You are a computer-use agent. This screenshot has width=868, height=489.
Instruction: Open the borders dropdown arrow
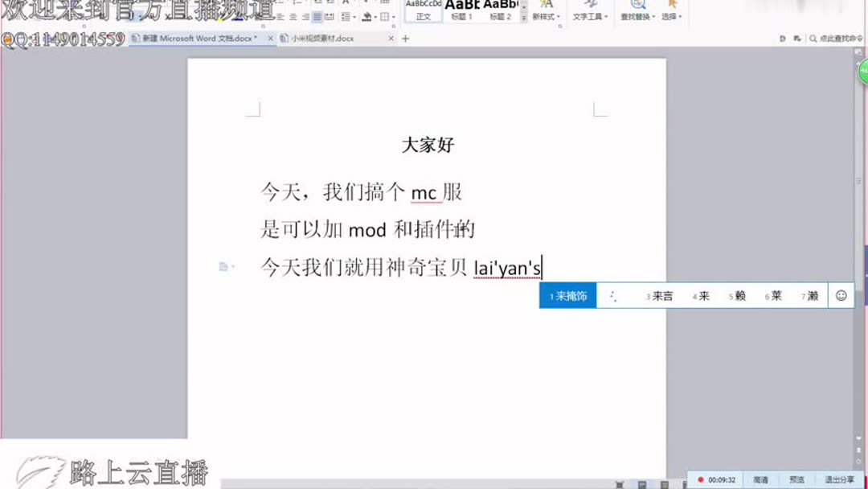tap(394, 17)
